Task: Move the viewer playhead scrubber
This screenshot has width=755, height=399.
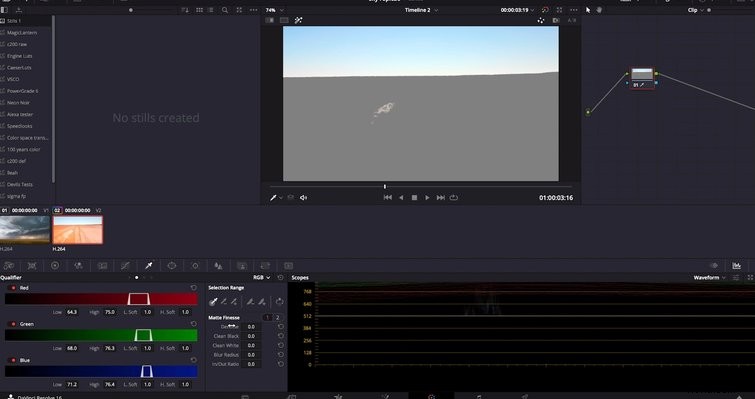Action: (x=385, y=186)
